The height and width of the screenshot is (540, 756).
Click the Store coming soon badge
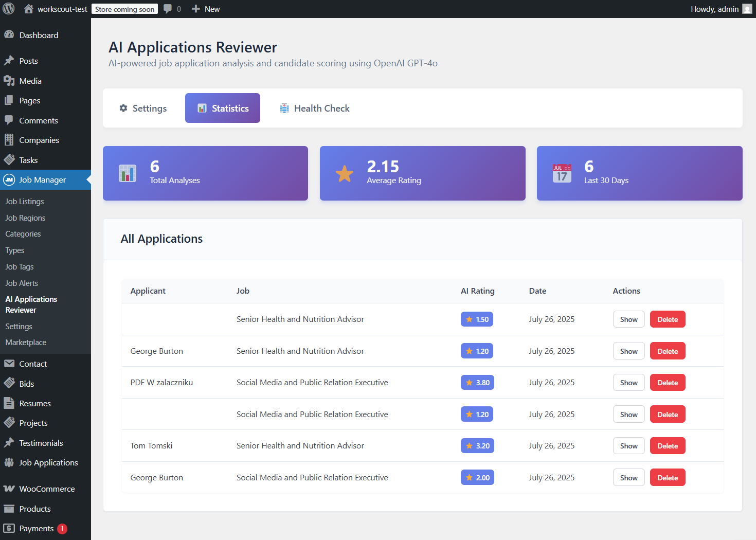pyautogui.click(x=124, y=9)
